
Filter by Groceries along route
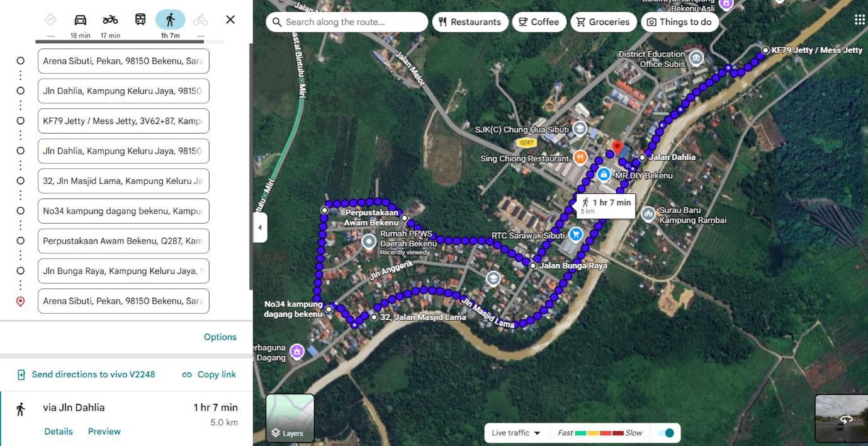[x=604, y=22]
